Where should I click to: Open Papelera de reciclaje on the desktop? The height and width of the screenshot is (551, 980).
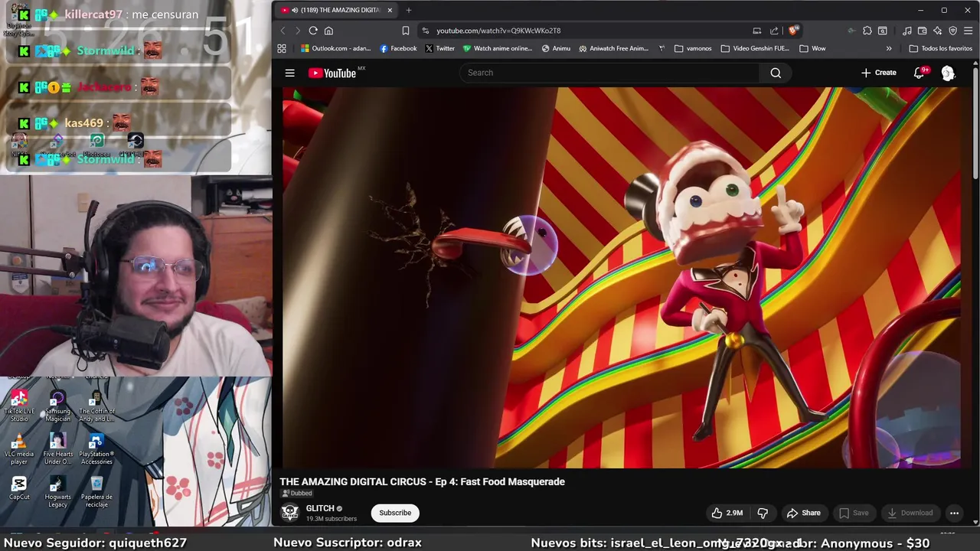(x=96, y=491)
